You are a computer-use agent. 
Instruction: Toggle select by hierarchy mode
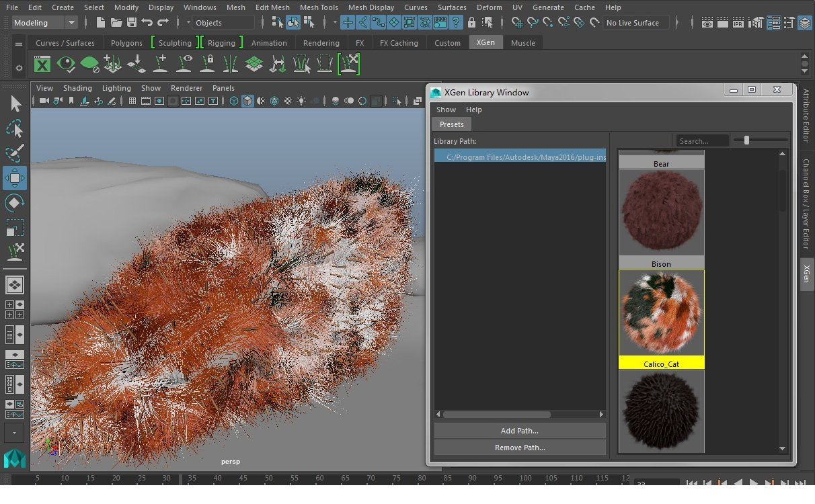[x=278, y=22]
